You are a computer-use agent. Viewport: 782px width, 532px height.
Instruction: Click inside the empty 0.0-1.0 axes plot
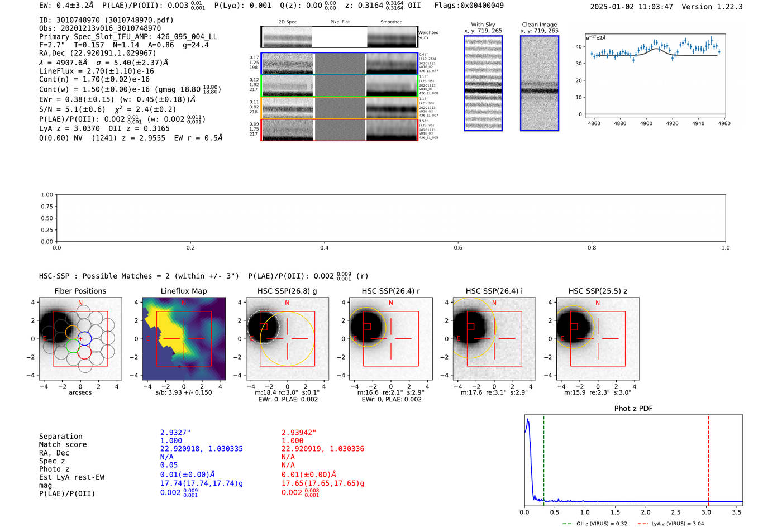click(x=391, y=218)
